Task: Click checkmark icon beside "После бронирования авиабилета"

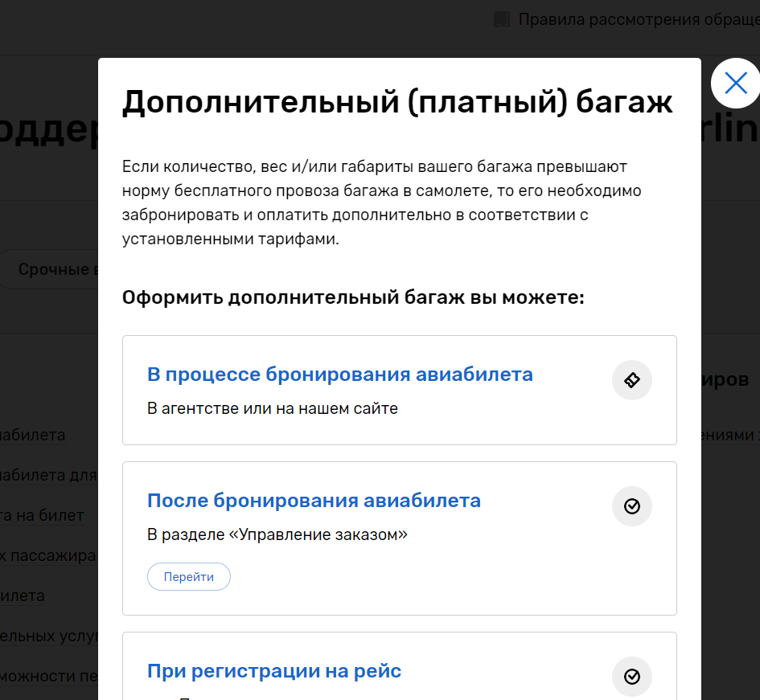Action: [x=631, y=506]
